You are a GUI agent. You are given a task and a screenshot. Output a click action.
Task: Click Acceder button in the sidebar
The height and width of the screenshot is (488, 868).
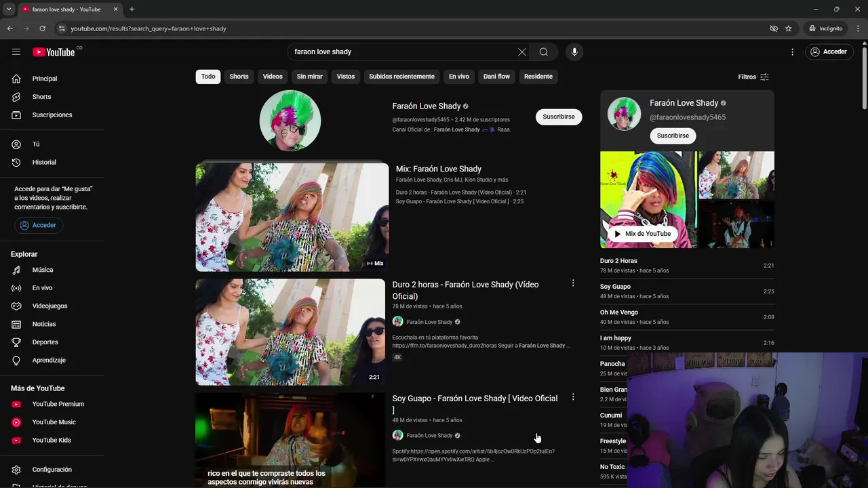tap(39, 225)
